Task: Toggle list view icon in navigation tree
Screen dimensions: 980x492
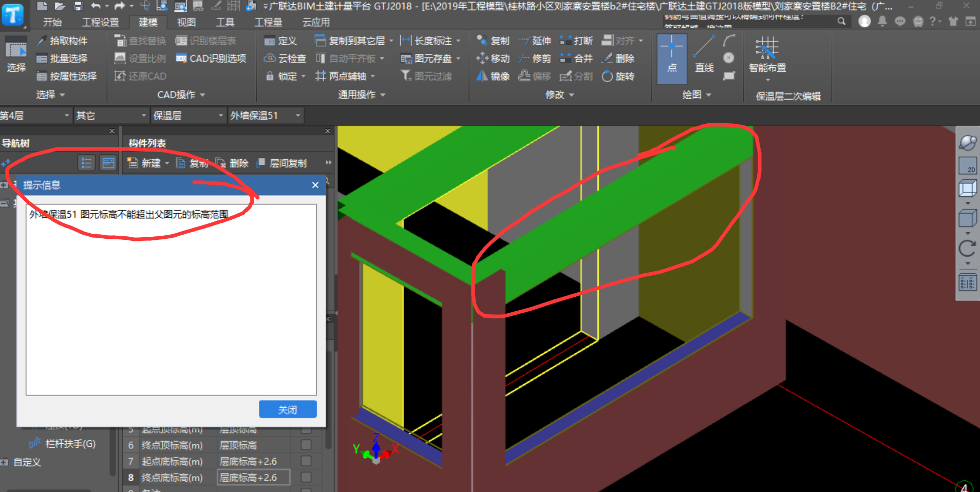Action: coord(86,163)
